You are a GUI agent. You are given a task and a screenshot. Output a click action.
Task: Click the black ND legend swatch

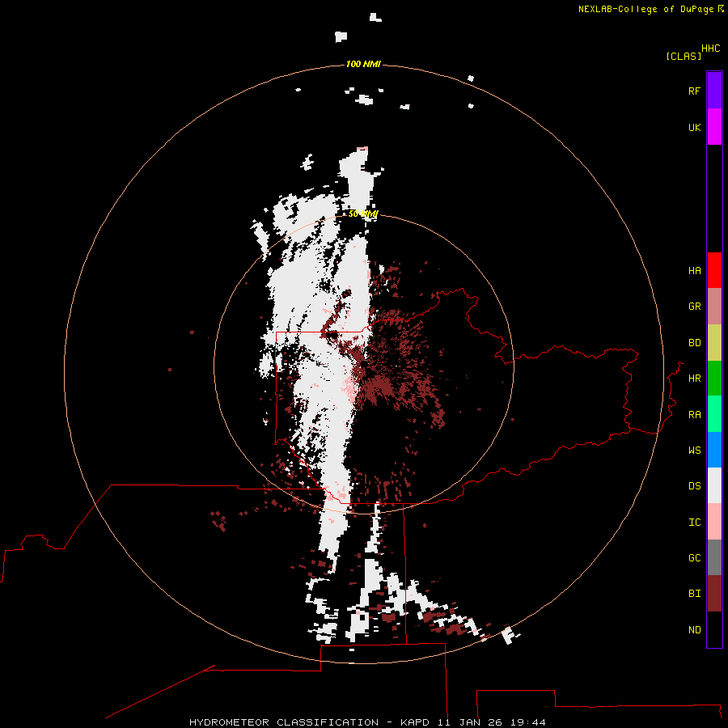pyautogui.click(x=714, y=629)
